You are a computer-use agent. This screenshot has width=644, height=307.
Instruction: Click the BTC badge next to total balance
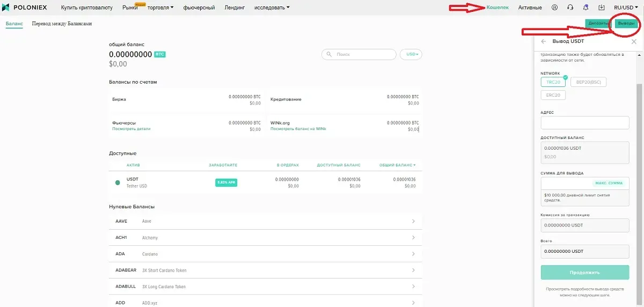[160, 54]
